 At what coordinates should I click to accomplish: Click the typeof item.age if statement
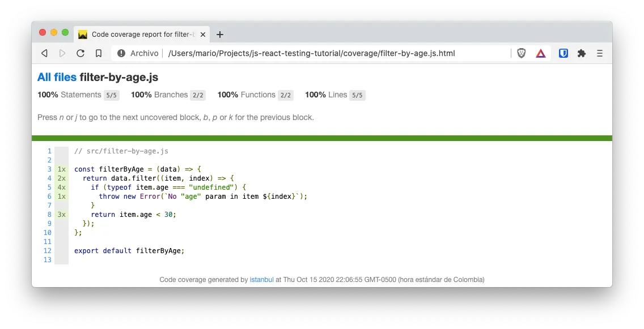click(168, 187)
